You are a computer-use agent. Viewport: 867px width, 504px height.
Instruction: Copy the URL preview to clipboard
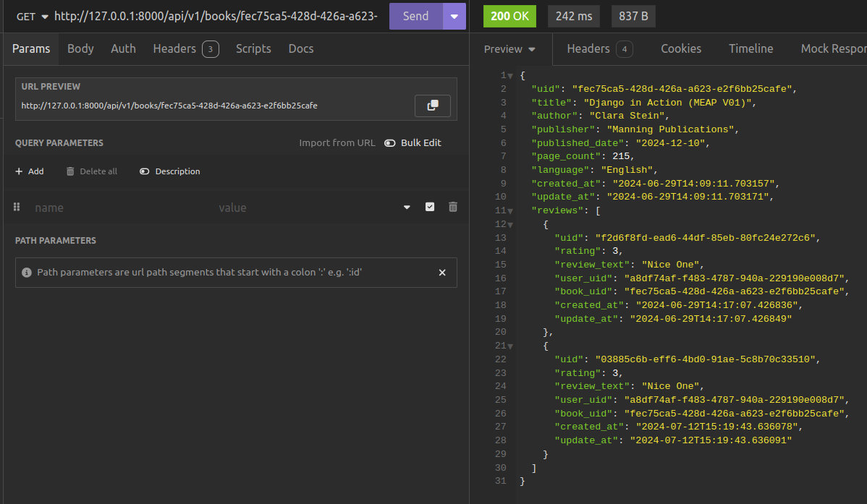pos(432,106)
